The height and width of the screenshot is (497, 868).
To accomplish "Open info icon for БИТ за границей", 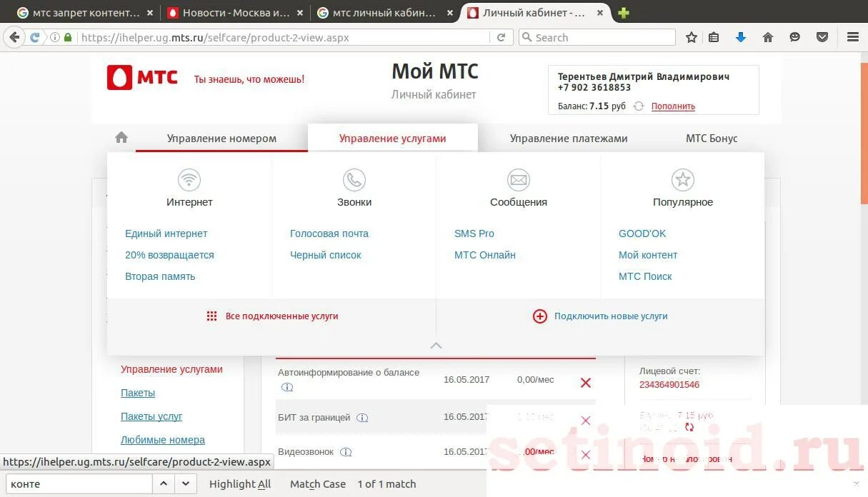I will click(x=362, y=418).
